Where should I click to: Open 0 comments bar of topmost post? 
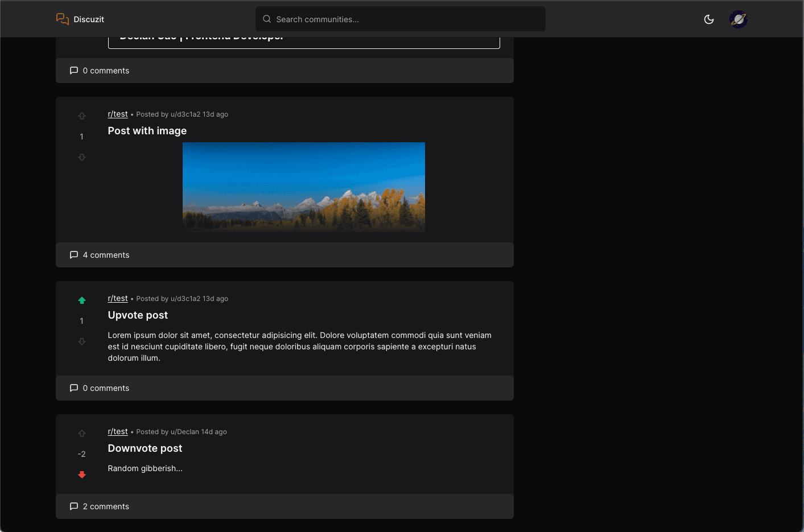[285, 71]
